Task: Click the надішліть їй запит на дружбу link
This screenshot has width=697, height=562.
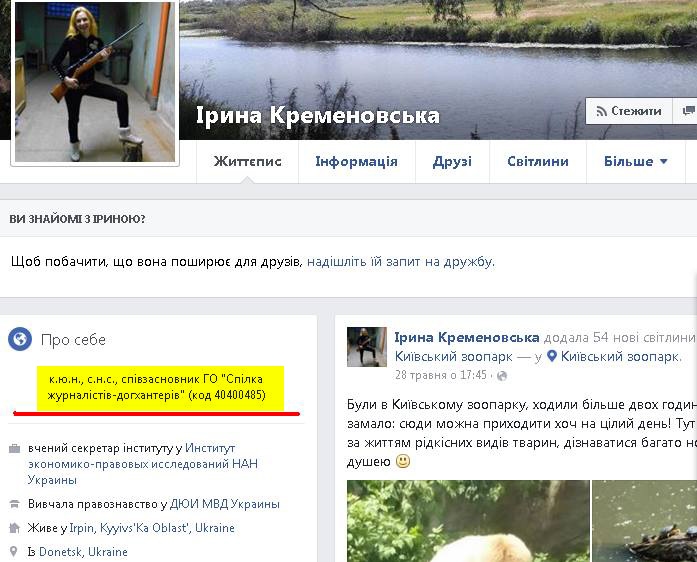Action: (400, 261)
